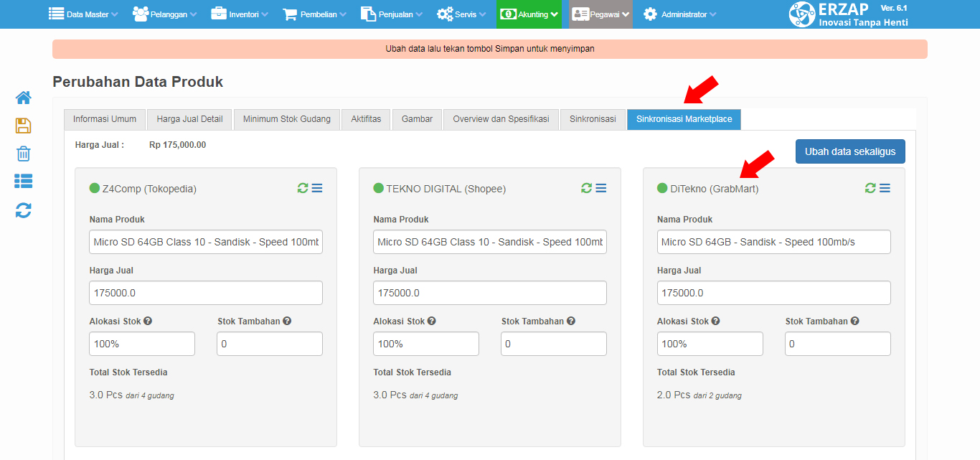
Task: Open the Penjualan dropdown menu
Action: pos(392,14)
